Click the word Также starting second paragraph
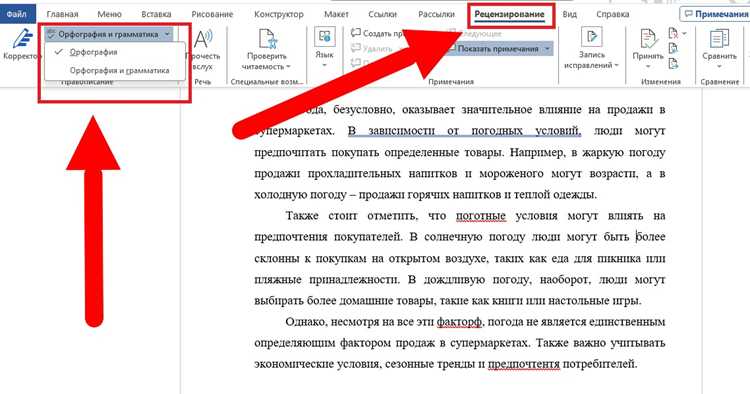This screenshot has width=750, height=394. (302, 216)
